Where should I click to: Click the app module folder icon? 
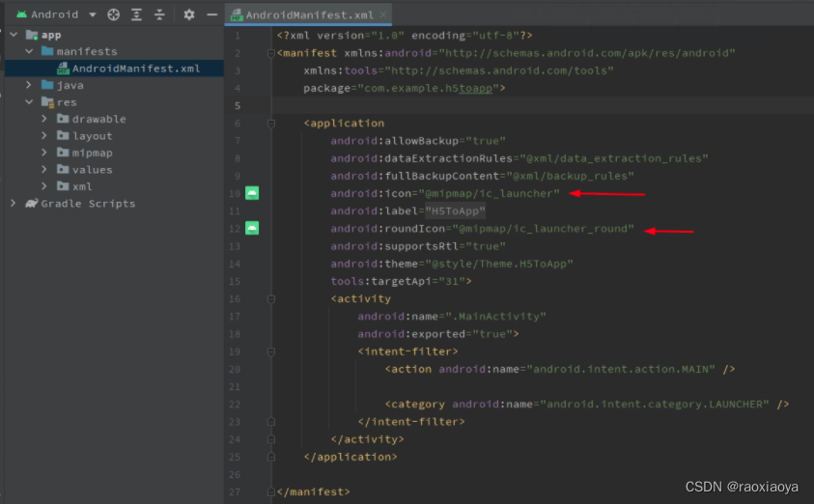(32, 35)
